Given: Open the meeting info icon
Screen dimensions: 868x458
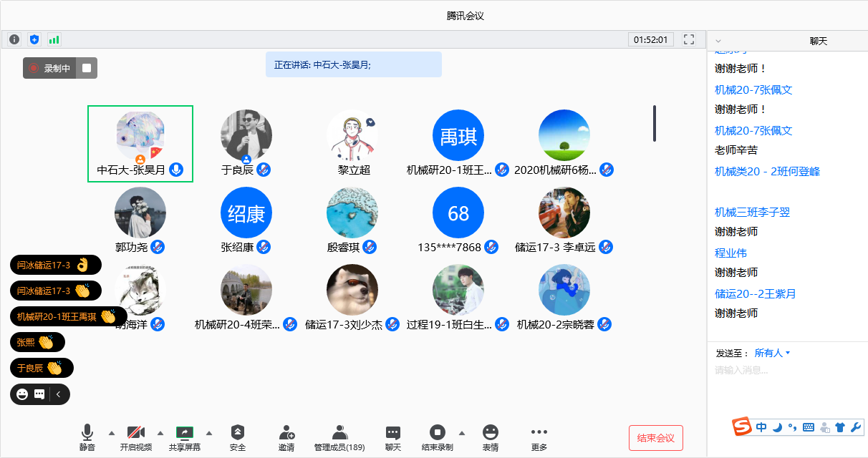Looking at the screenshot, I should 14,39.
